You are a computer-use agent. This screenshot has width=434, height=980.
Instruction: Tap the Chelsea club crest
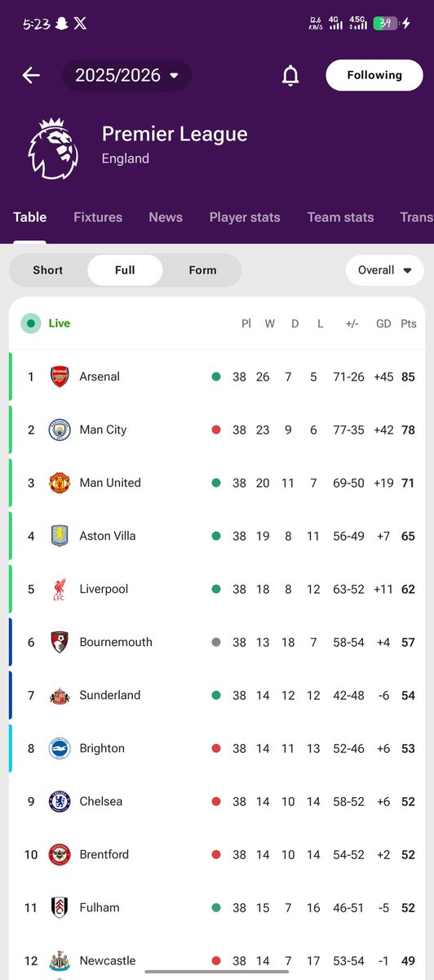pyautogui.click(x=60, y=801)
